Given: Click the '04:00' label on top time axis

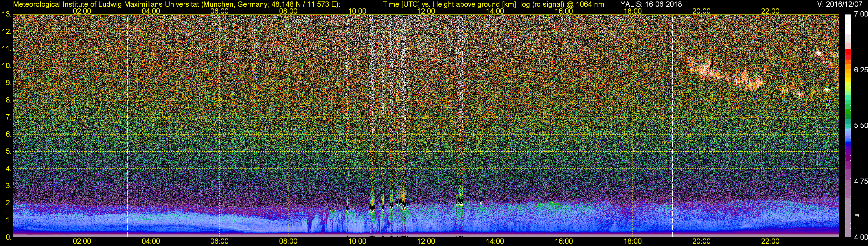Looking at the screenshot, I should point(151,11).
